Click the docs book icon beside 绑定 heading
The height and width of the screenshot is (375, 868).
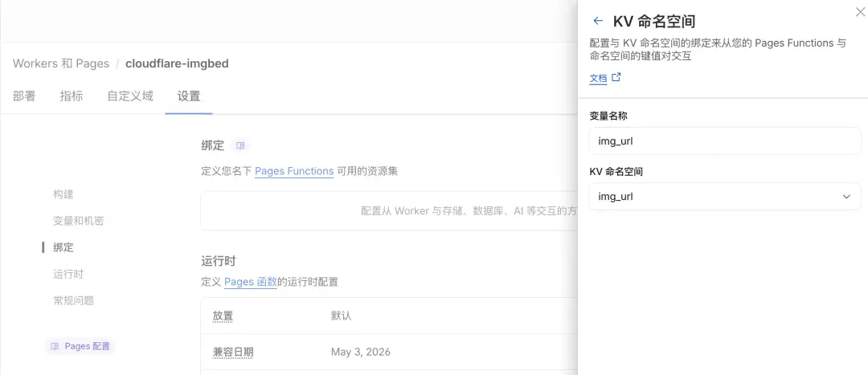[x=240, y=146]
